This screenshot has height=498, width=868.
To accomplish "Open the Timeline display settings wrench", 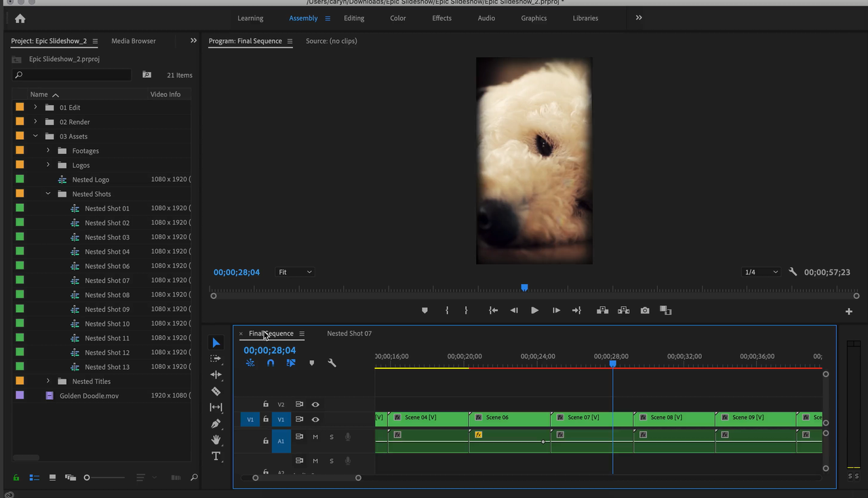I will (x=332, y=363).
